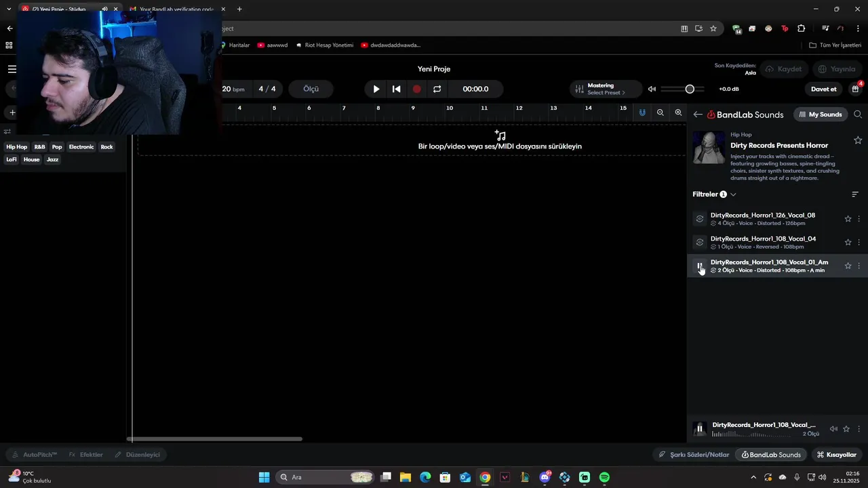Pause the Horror1_108_Vocal_01_Am preview
868x488 pixels.
point(700,266)
